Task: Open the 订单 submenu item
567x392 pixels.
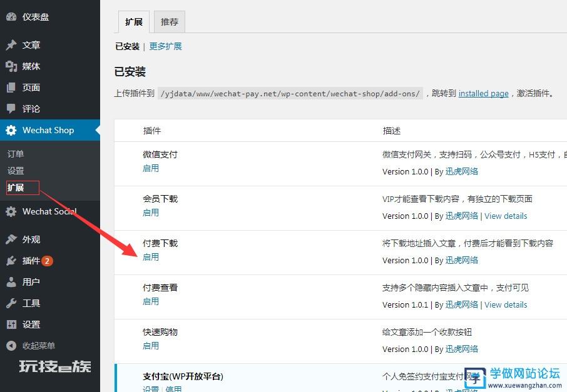Action: (16, 154)
